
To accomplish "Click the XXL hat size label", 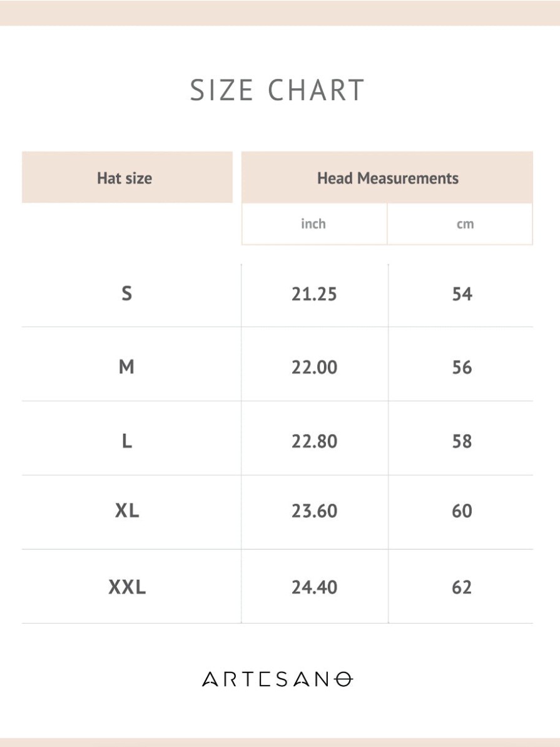I will click(127, 587).
